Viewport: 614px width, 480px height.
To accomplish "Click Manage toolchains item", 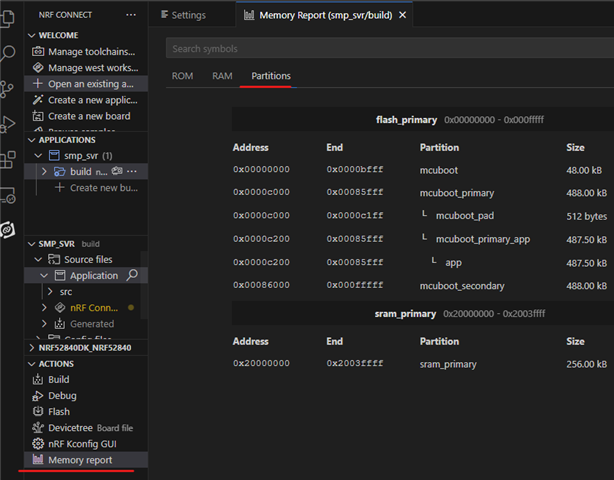I will (86, 52).
